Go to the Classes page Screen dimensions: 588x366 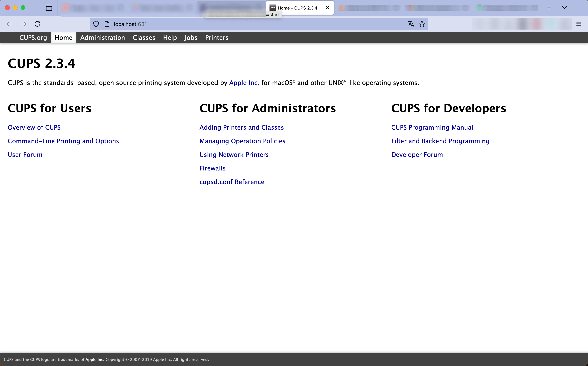click(144, 38)
